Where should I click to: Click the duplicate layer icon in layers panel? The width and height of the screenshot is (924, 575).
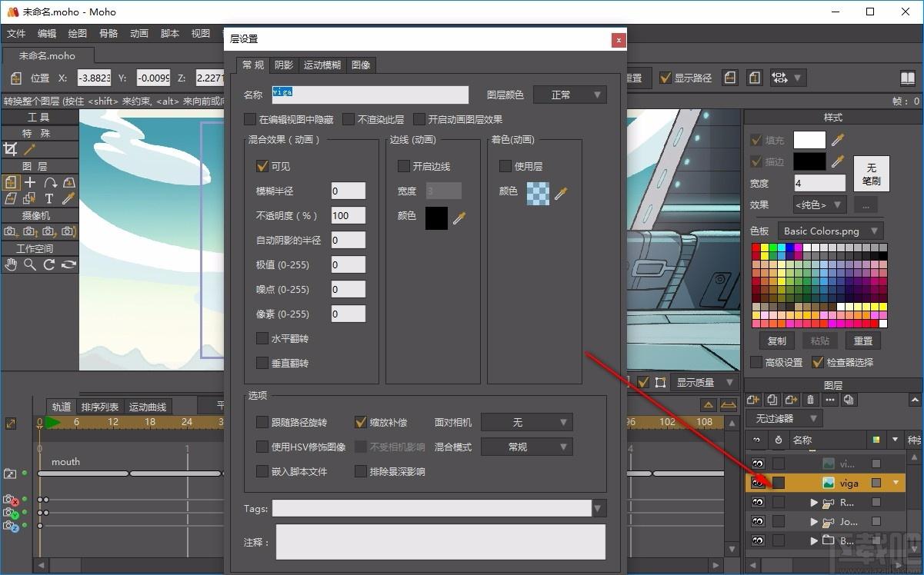tap(772, 400)
